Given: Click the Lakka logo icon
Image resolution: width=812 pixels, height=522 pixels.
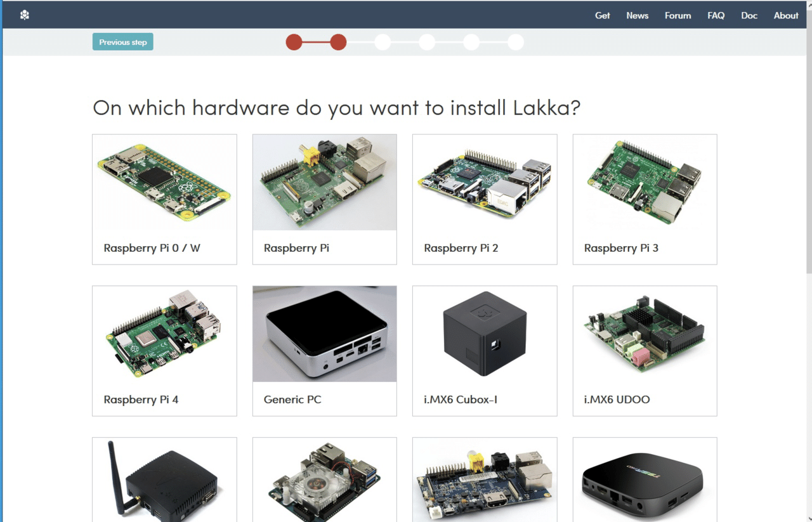Looking at the screenshot, I should point(25,15).
